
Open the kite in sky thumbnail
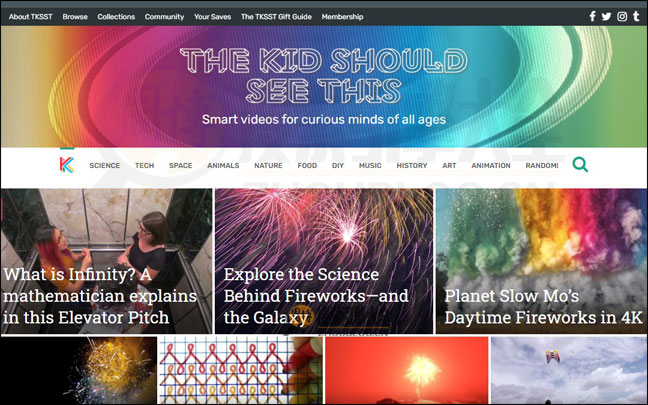click(x=569, y=370)
